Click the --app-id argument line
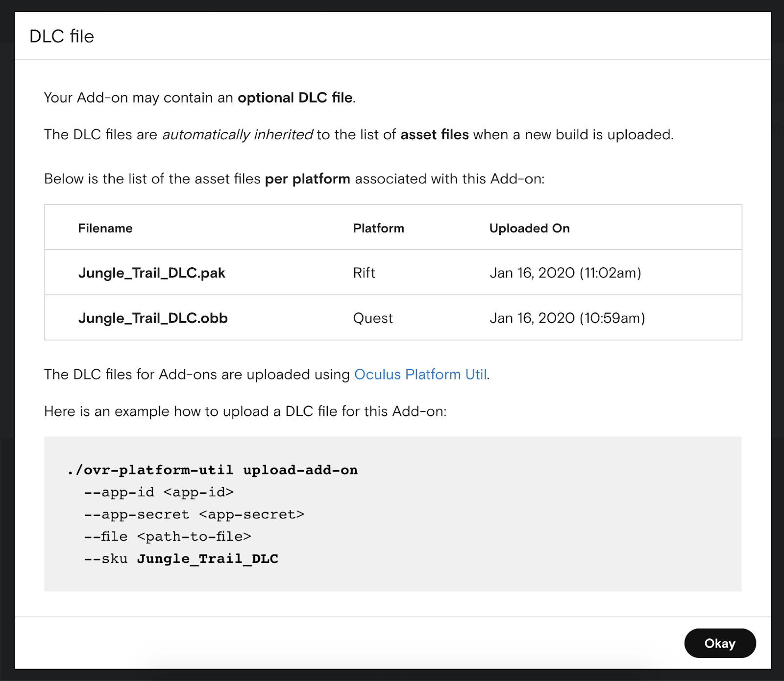The width and height of the screenshot is (784, 681). [159, 492]
